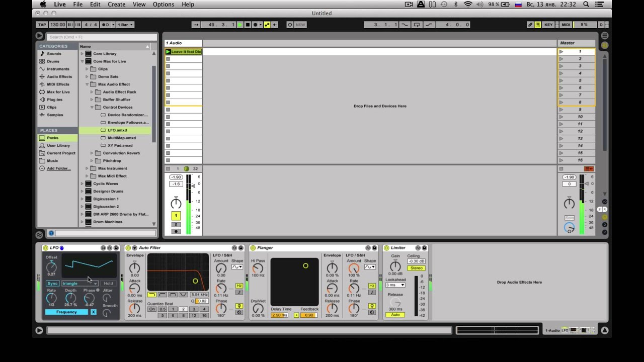This screenshot has width=644, height=362.
Task: Expand the Cyclic Waves pack
Action: [82, 184]
